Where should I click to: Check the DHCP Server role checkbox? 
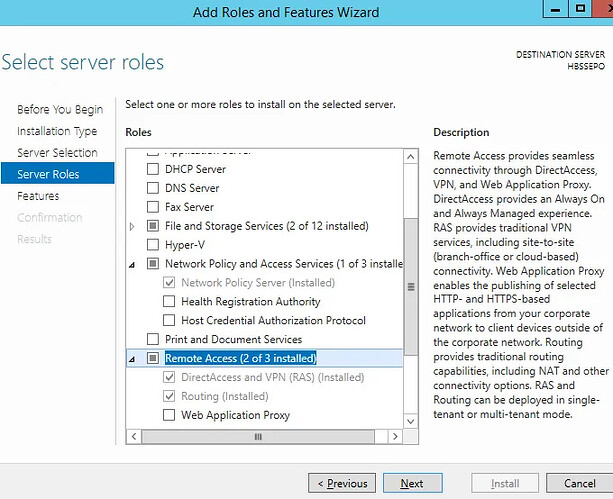pyautogui.click(x=153, y=169)
